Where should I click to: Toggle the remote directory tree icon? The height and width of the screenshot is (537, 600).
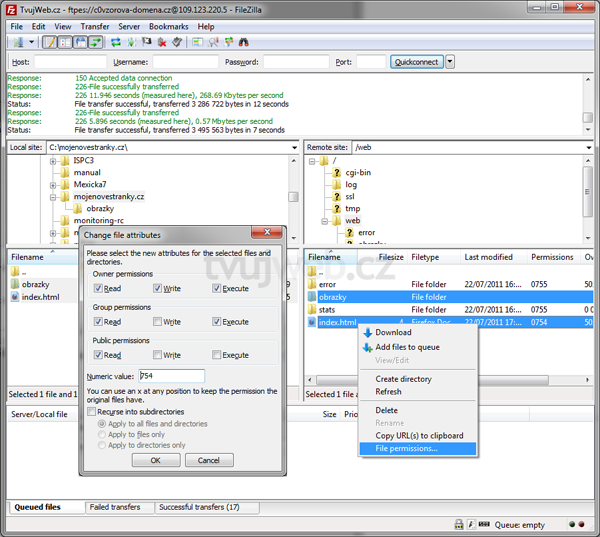[x=81, y=42]
